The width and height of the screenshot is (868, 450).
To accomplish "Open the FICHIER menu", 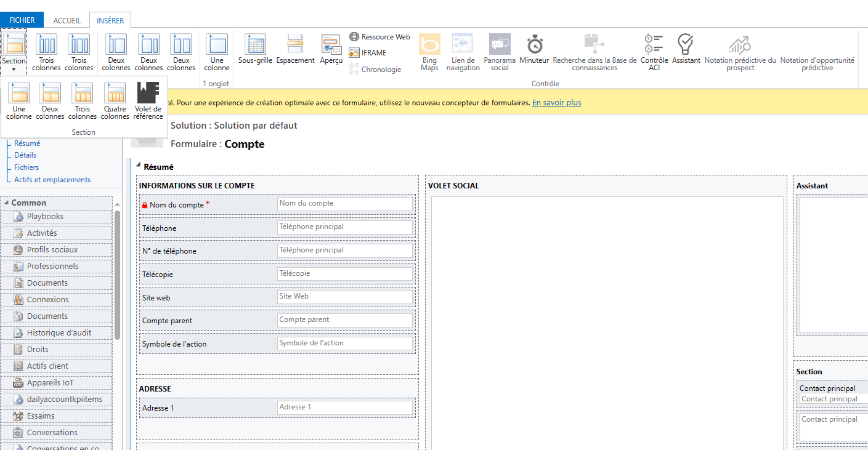I will (22, 20).
